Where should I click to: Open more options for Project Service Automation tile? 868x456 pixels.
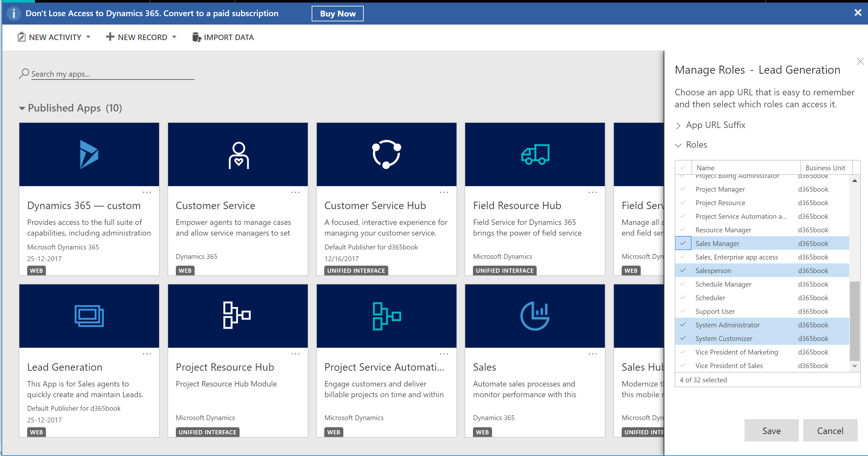(444, 354)
